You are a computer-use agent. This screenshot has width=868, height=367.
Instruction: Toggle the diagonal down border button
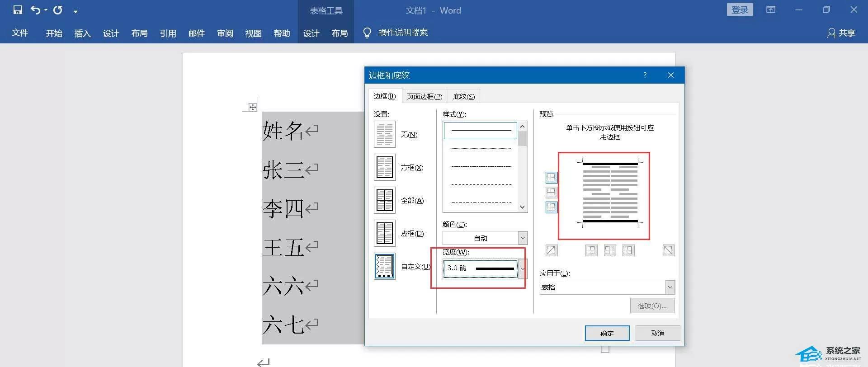669,250
